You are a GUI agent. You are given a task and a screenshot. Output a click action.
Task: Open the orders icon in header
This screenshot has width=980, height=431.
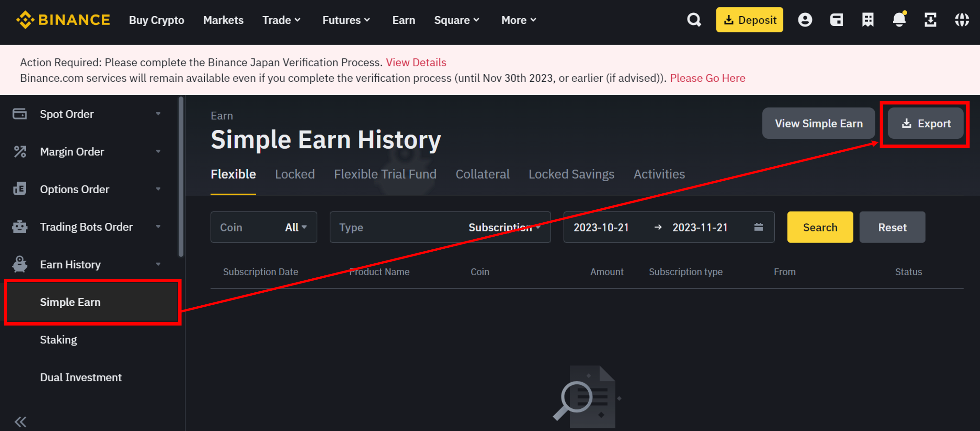[868, 20]
